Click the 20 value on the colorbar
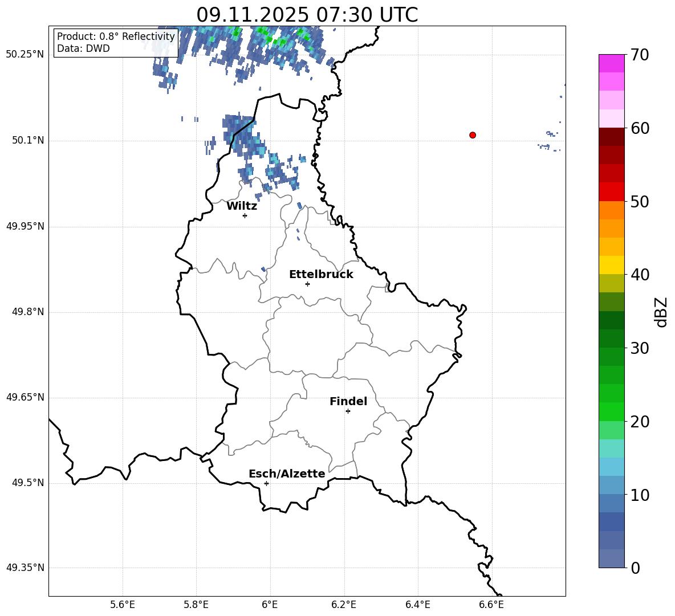Screen dimensions: 675x616 640,422
